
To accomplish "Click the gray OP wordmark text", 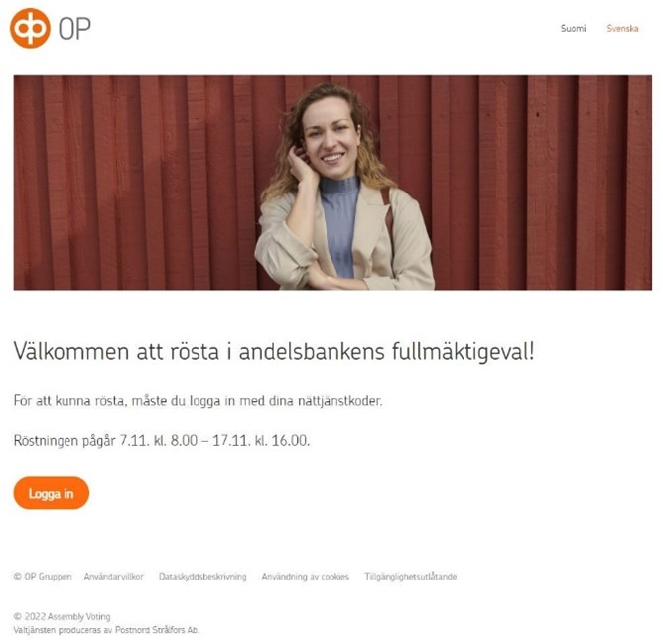I will tap(74, 29).
